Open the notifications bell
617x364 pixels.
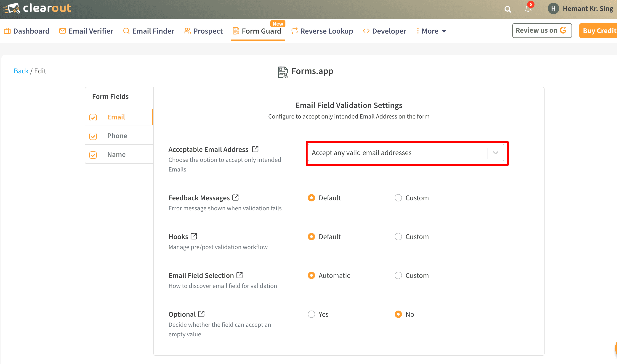point(528,9)
